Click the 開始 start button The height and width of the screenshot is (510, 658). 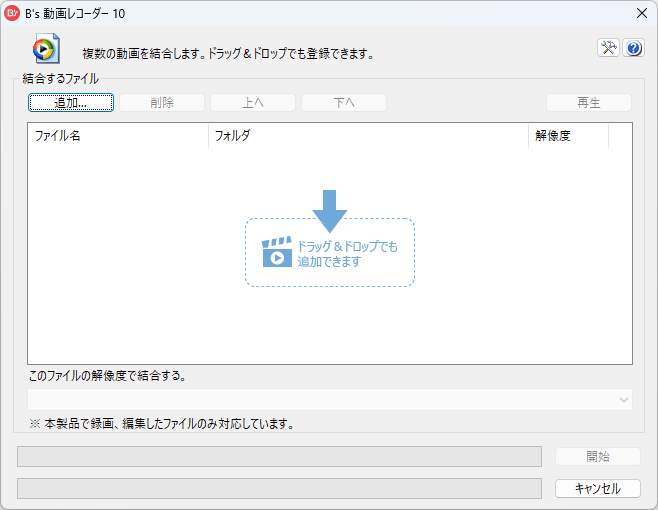point(597,456)
